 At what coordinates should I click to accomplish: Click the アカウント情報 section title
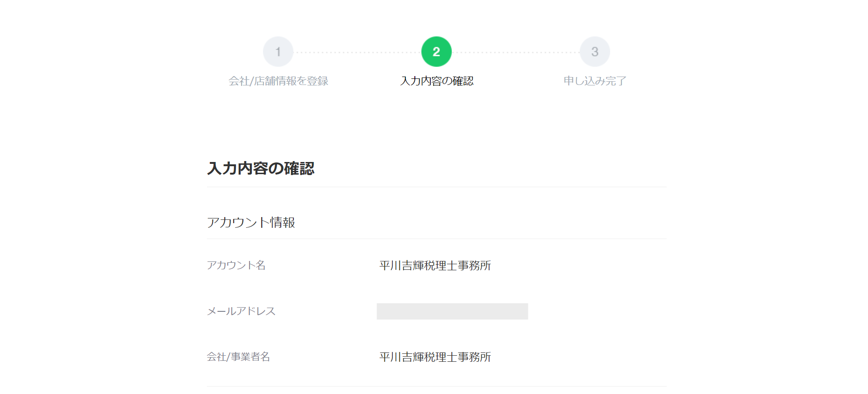(x=251, y=223)
